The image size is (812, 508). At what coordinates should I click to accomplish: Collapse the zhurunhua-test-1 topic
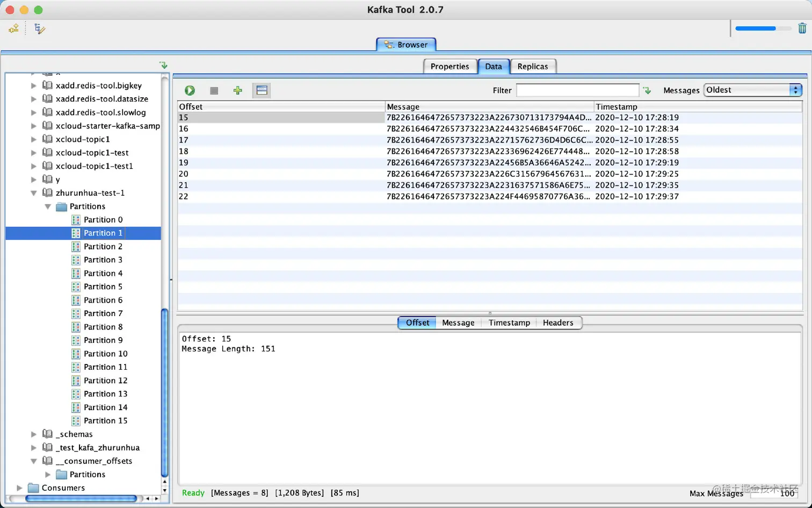click(33, 193)
